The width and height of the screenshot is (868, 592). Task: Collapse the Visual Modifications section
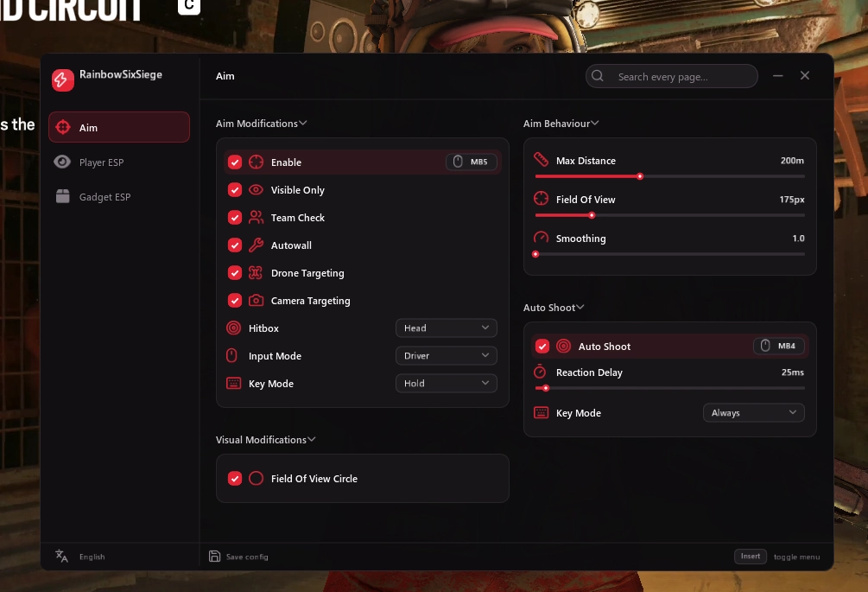(265, 439)
